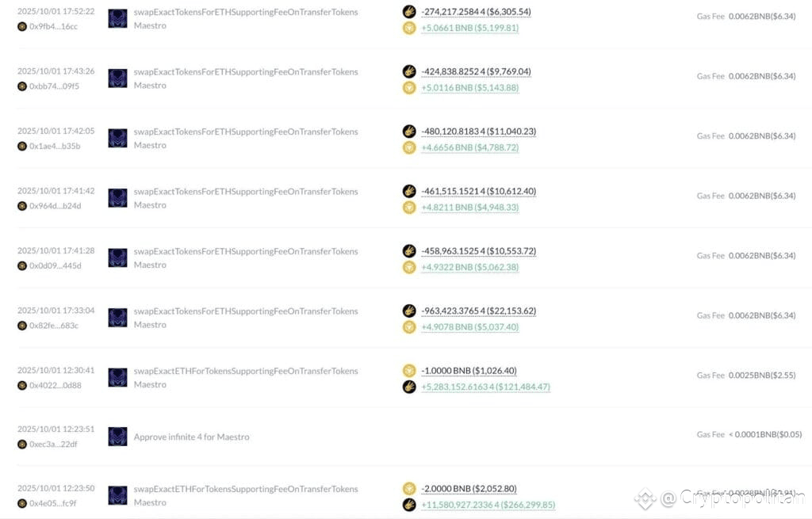Screen dimensions: 812x519
Task: Click the token icon next to -458,963.1525
Action: [409, 251]
